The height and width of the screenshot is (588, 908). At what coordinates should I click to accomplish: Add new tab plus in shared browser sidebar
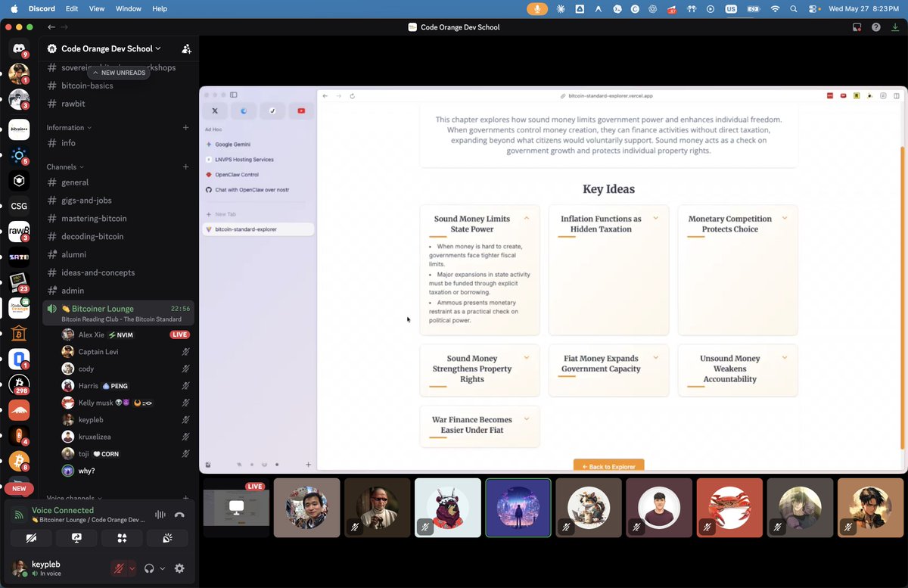[308, 465]
